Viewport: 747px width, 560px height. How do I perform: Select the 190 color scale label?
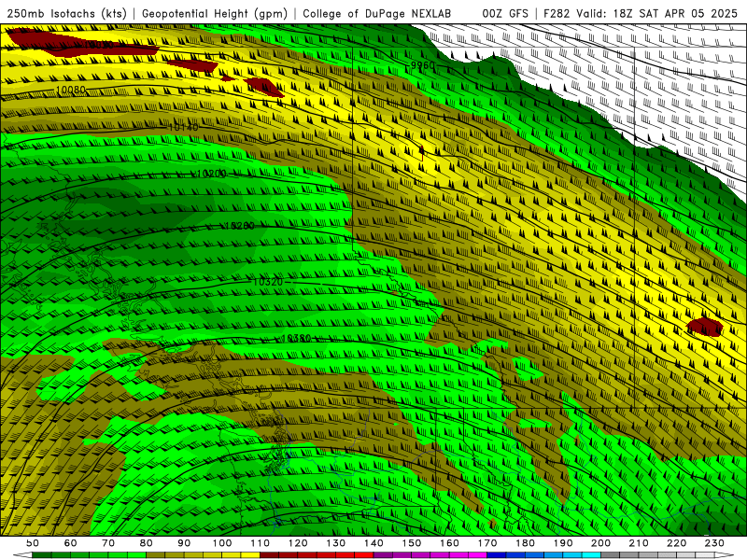pyautogui.click(x=563, y=543)
